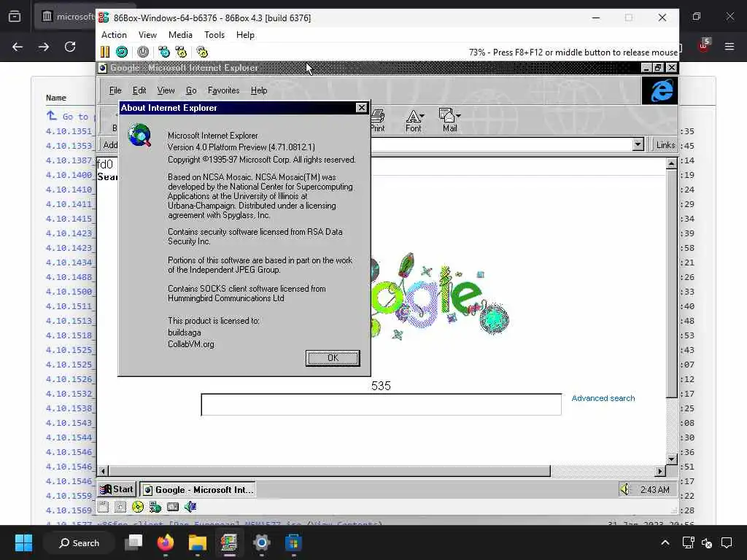Click the first floppy drive status icon
The image size is (747, 560).
tap(103, 507)
